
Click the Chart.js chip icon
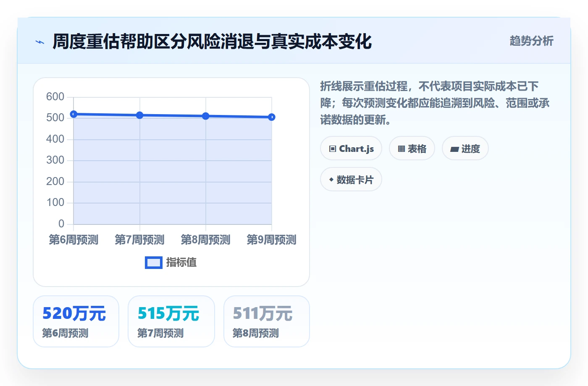coord(333,149)
